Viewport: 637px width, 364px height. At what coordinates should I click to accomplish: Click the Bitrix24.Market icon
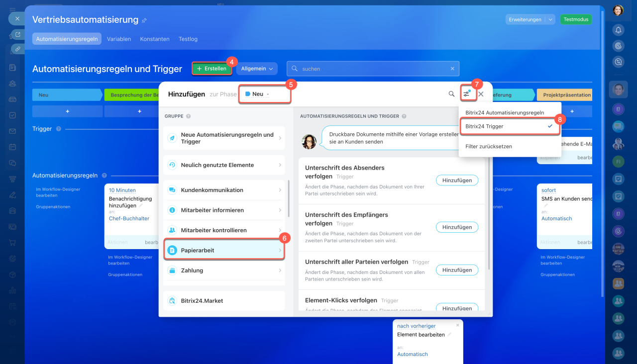coord(172,301)
